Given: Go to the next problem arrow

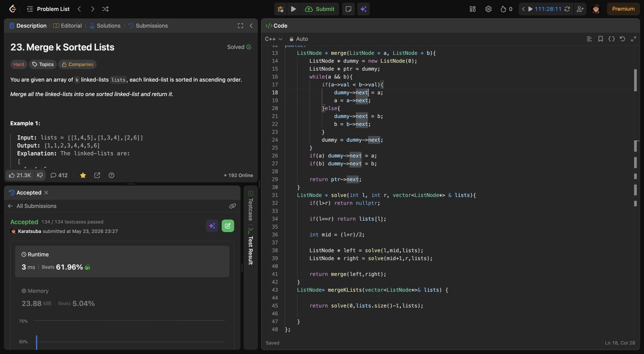Looking at the screenshot, I should click(92, 9).
